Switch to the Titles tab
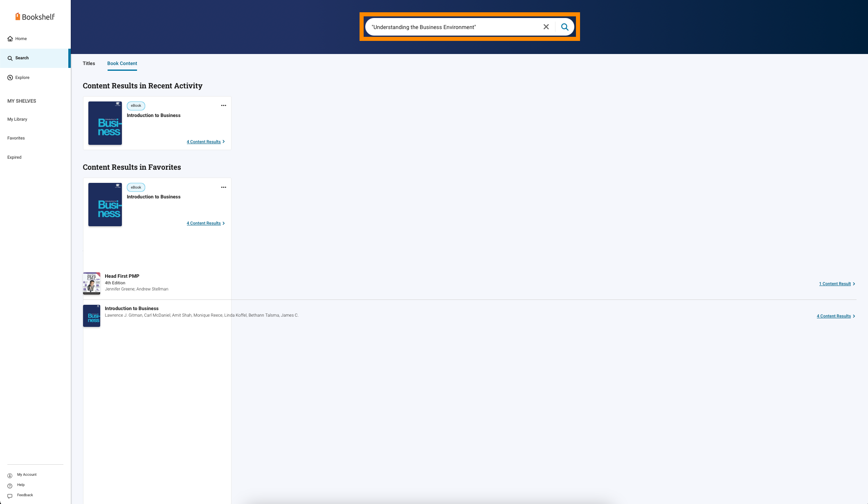The image size is (868, 504). pos(89,63)
